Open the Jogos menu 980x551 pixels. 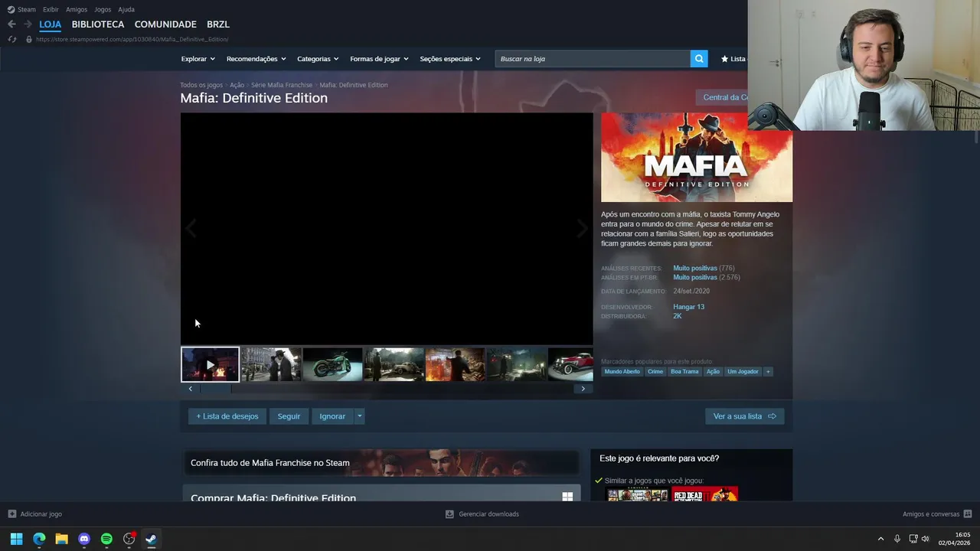pos(103,9)
